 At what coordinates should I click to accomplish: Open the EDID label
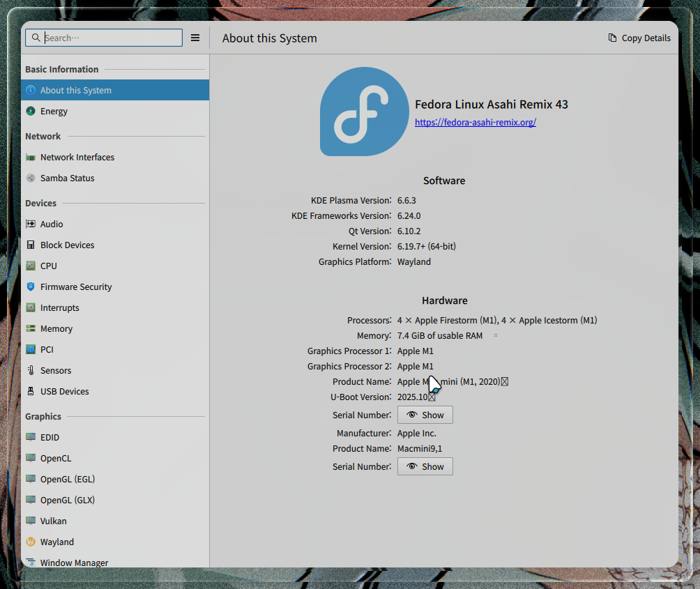(50, 437)
